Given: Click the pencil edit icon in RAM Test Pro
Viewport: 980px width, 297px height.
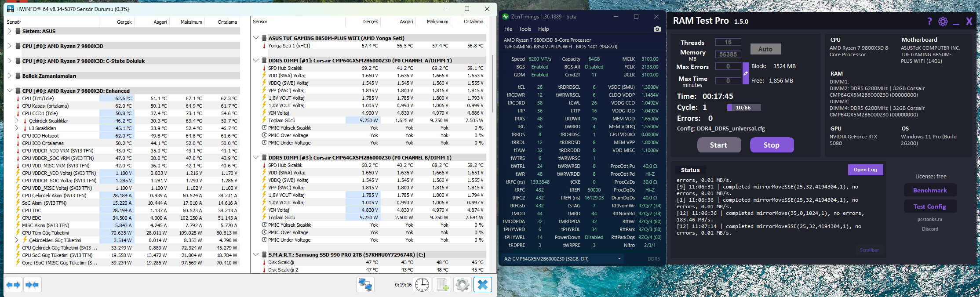Looking at the screenshot, I should (746, 73).
